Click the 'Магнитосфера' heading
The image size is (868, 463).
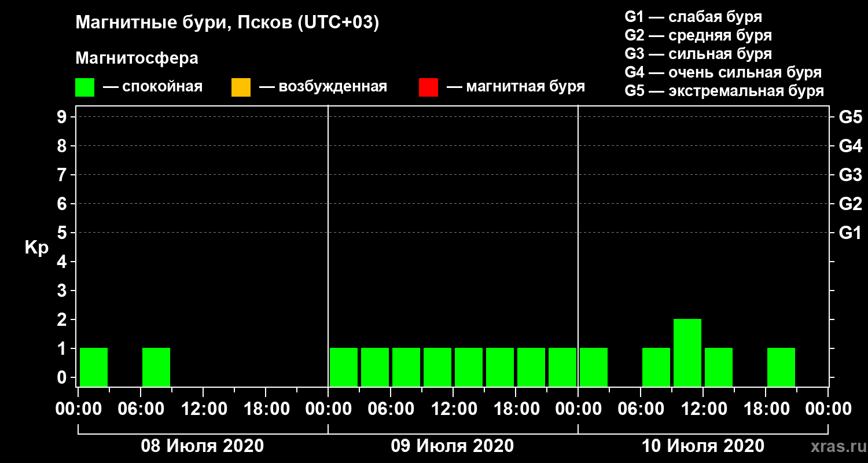coord(137,58)
